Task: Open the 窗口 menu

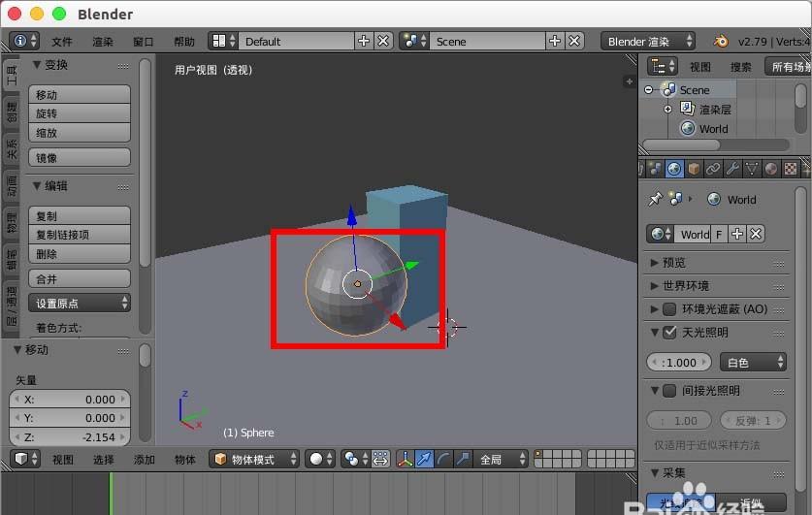Action: pos(143,42)
